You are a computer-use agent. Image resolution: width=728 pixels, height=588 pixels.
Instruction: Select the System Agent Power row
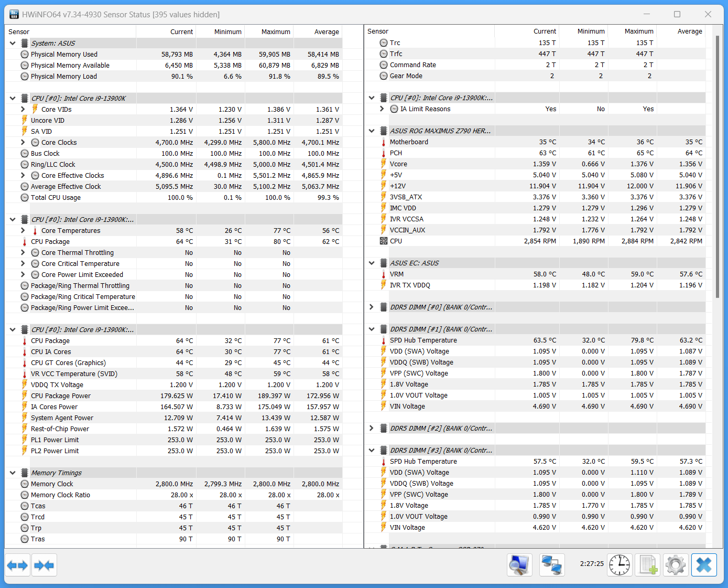(173, 418)
